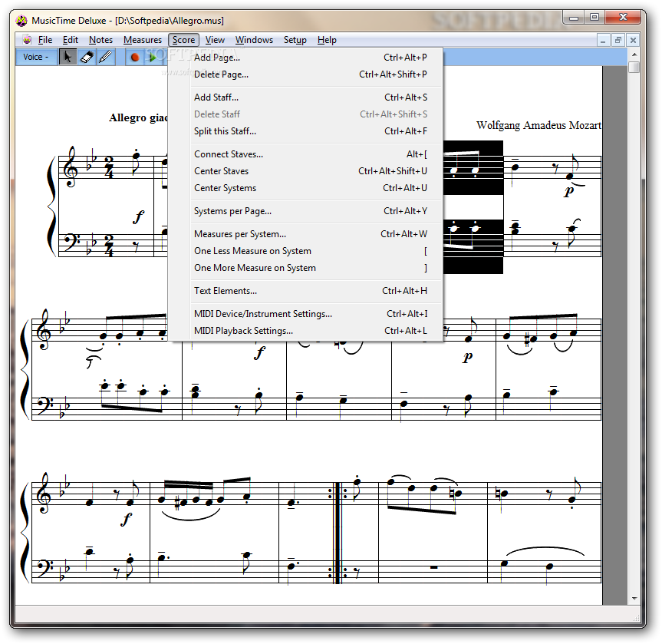Click the green play button
The width and height of the screenshot is (662, 644).
click(152, 57)
